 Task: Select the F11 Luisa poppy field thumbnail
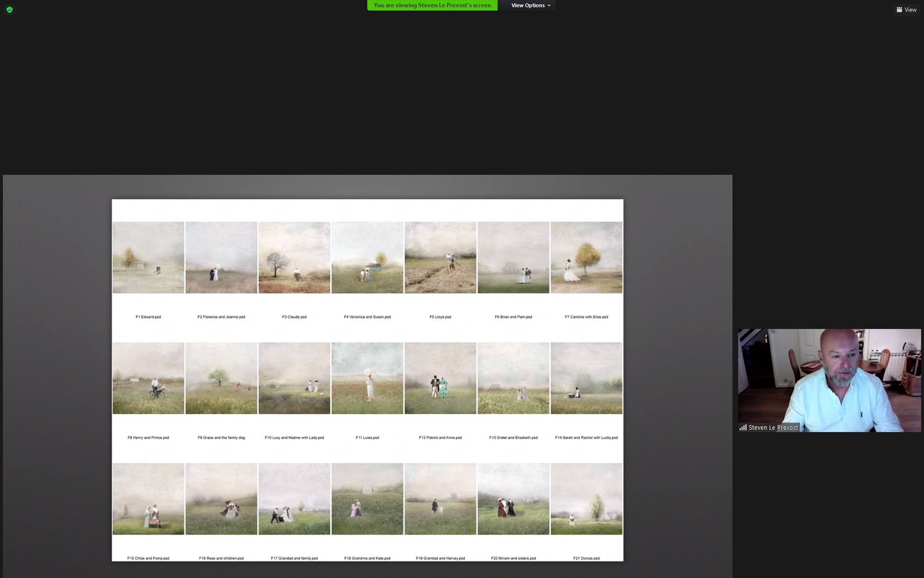click(x=367, y=378)
